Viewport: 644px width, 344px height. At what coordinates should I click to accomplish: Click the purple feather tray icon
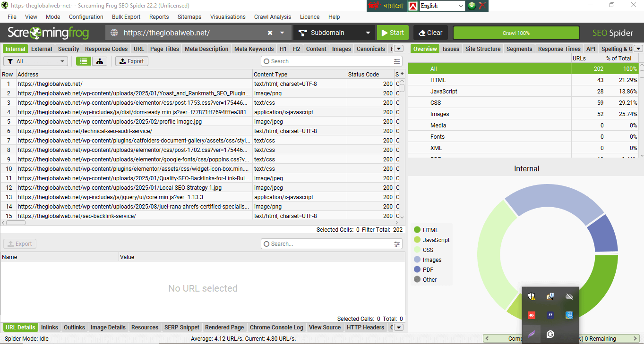tap(532, 334)
